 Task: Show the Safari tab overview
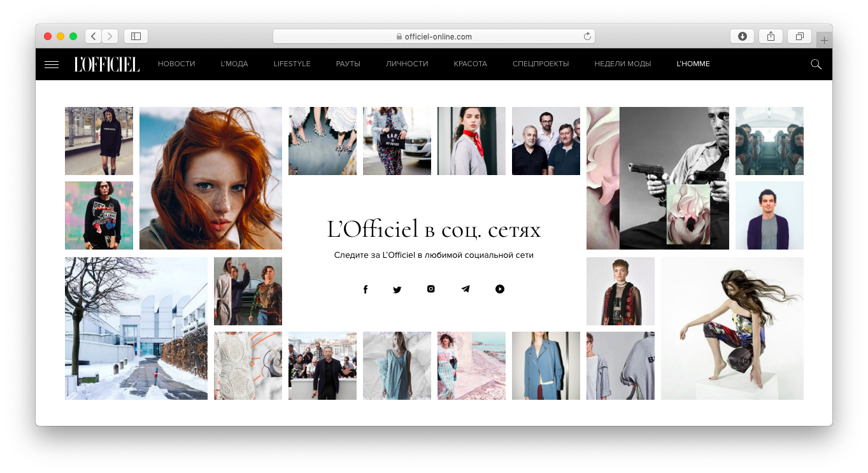tap(799, 36)
